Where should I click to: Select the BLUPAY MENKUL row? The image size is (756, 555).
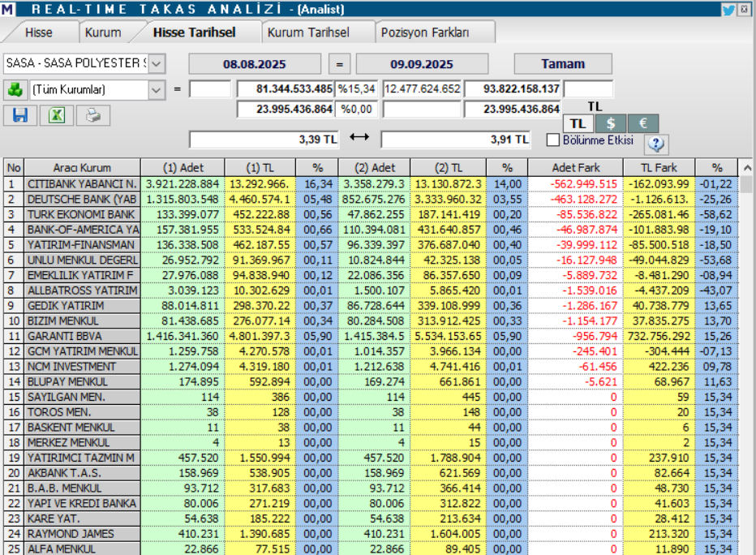pos(372,381)
